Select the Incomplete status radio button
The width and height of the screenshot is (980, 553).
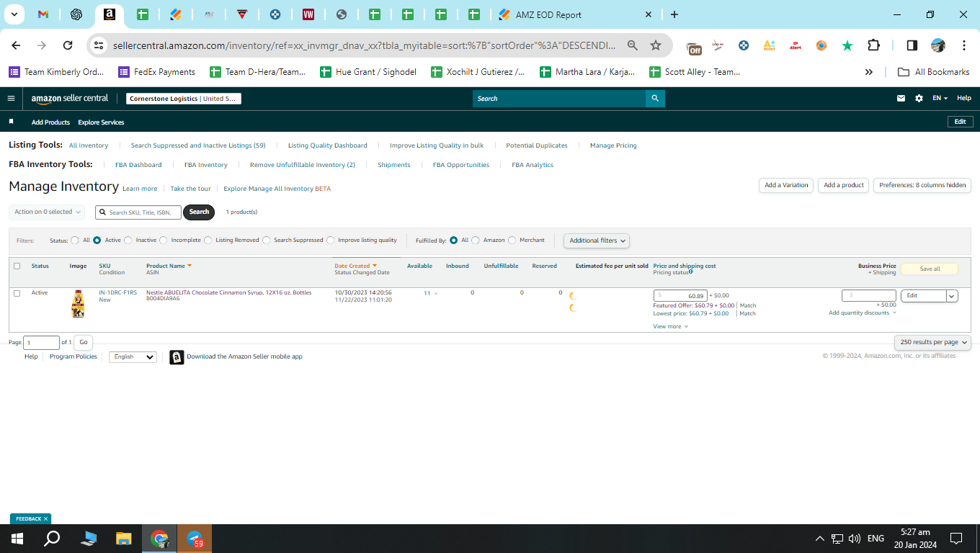(x=164, y=240)
